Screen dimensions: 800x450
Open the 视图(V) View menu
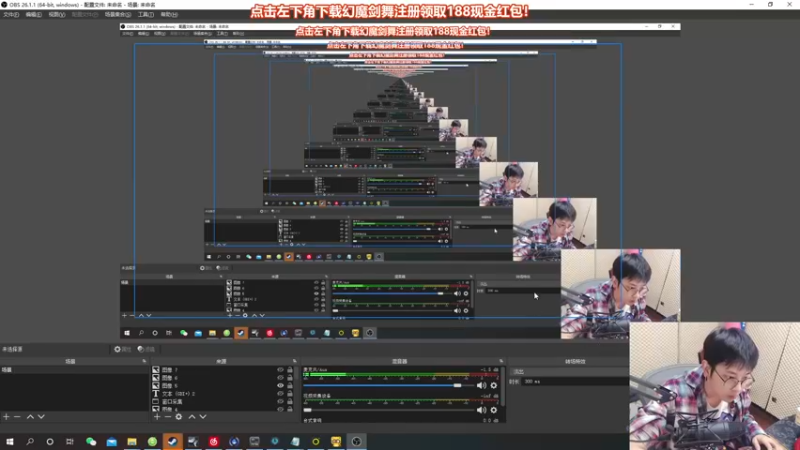click(56, 14)
